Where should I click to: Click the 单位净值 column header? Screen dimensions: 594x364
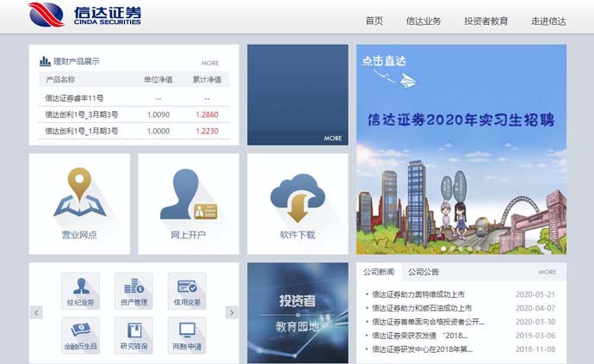click(158, 79)
